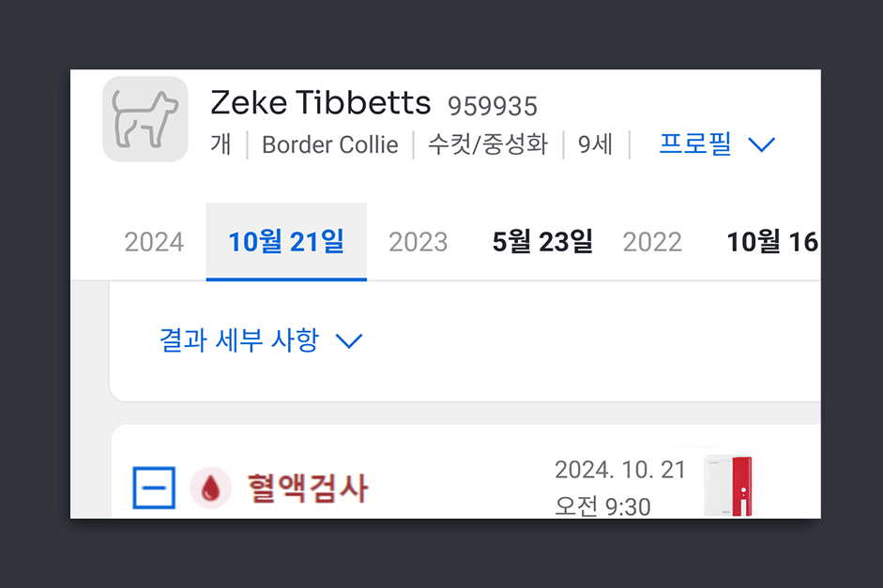Click the patient name Zeke Tibbetts
The height and width of the screenshot is (588, 883).
click(320, 102)
